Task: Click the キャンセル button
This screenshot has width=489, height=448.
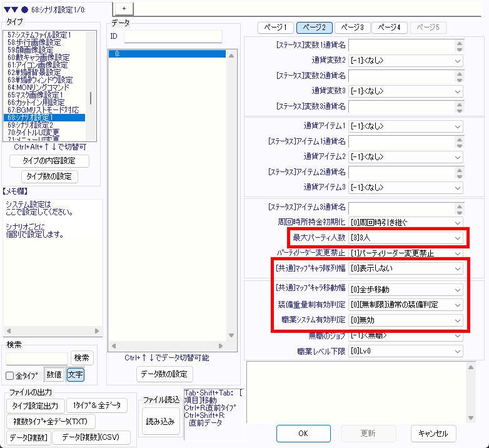Action: pos(433,433)
